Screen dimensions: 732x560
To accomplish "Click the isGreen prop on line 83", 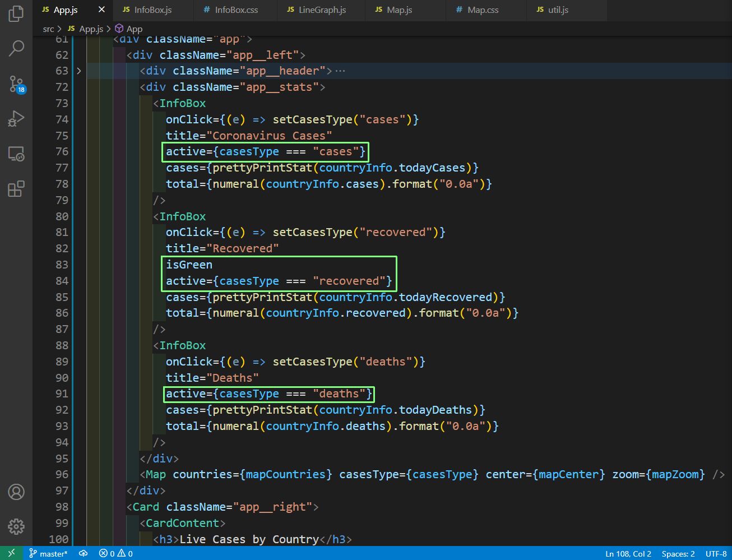I will click(x=189, y=265).
